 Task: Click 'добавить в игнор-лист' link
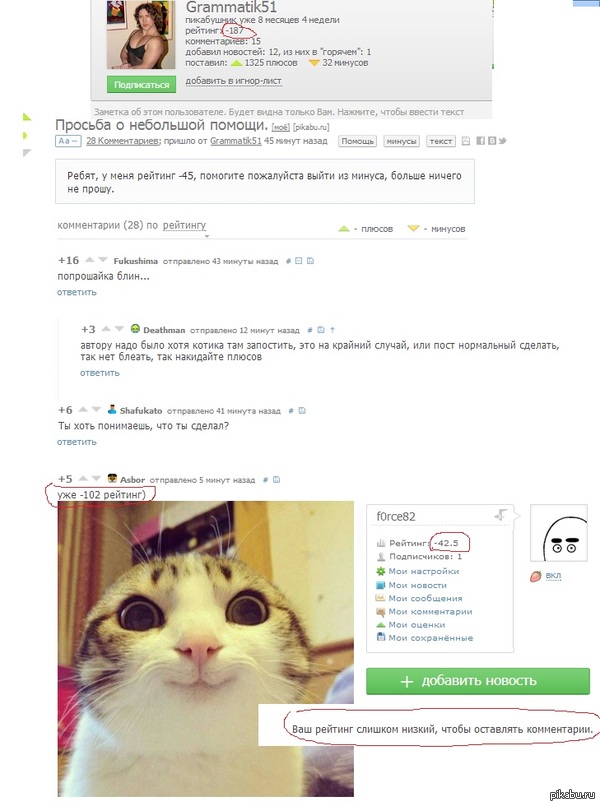tap(233, 81)
